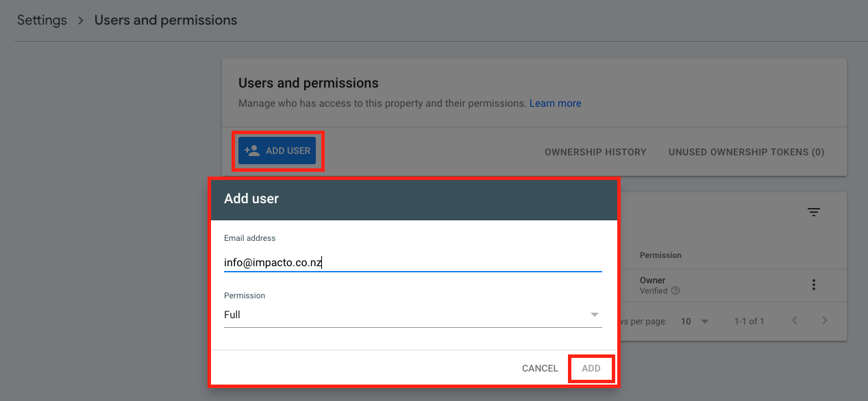The width and height of the screenshot is (868, 401).
Task: Navigate to Settings in the breadcrumb
Action: pos(42,21)
